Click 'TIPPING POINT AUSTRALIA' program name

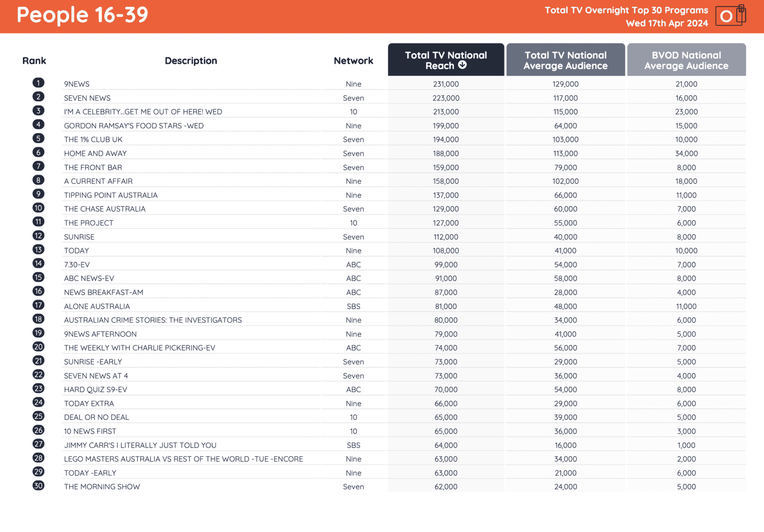(x=111, y=195)
